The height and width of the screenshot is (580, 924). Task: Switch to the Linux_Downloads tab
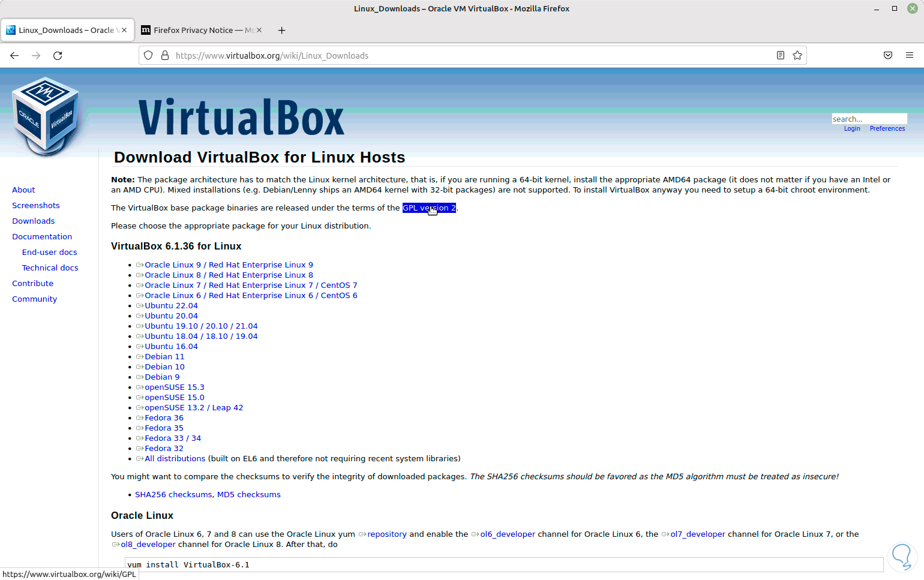click(x=67, y=31)
